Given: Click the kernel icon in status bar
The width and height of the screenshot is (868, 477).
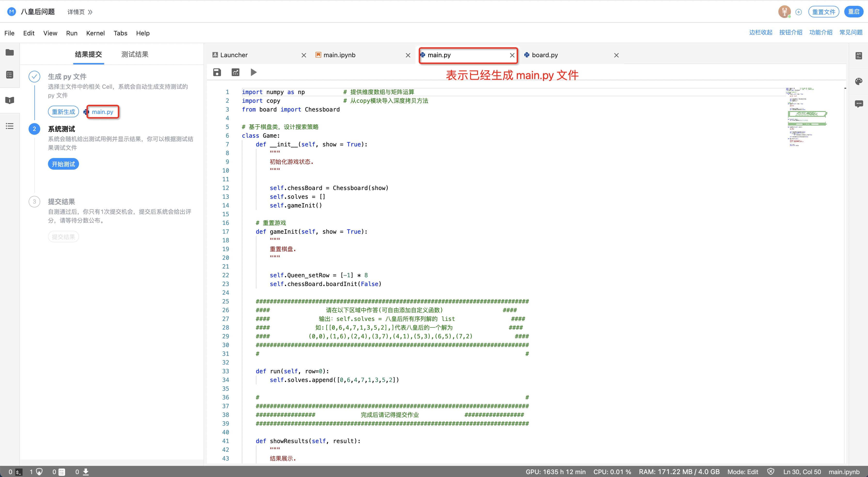Looking at the screenshot, I should point(39,472).
